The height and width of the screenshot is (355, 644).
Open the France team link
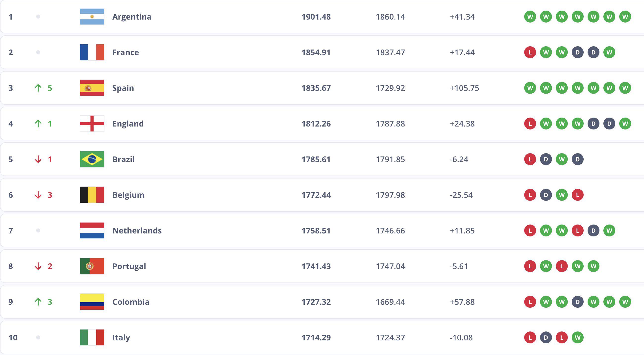[125, 52]
